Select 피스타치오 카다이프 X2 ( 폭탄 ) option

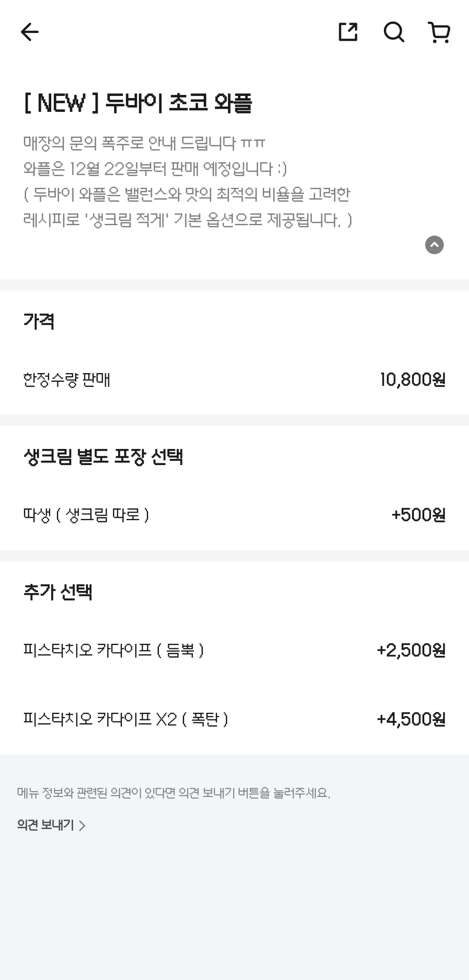point(126,719)
